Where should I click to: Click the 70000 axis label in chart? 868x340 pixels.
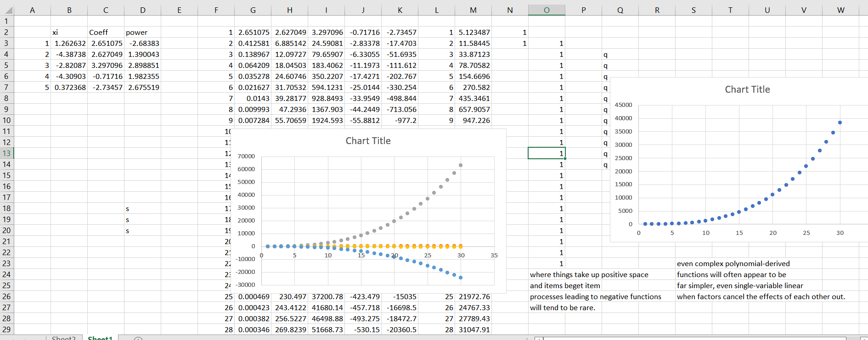pos(246,156)
